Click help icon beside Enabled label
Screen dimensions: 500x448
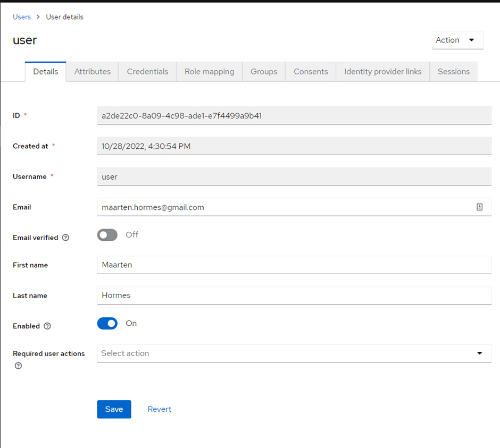pos(47,326)
